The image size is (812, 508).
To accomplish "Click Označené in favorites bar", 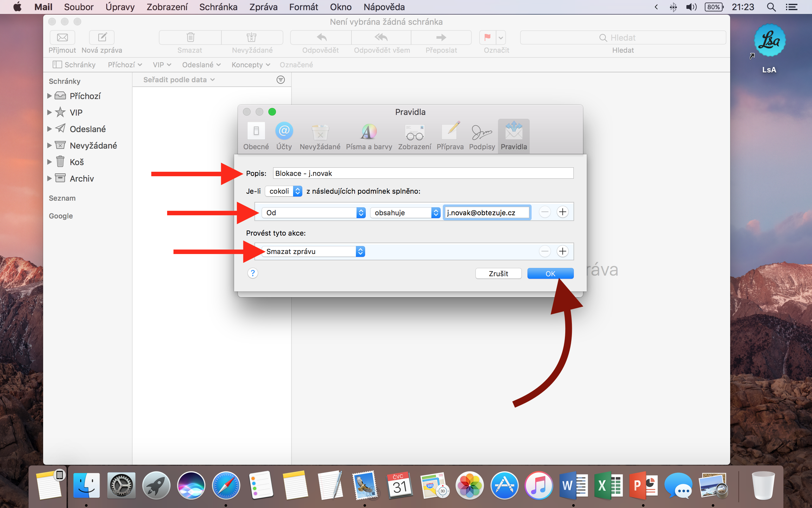I will pyautogui.click(x=296, y=64).
